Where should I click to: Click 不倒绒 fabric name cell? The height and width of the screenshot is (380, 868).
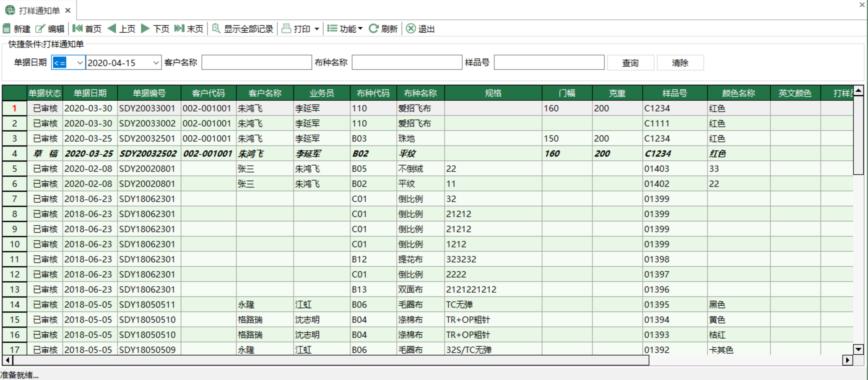click(421, 169)
